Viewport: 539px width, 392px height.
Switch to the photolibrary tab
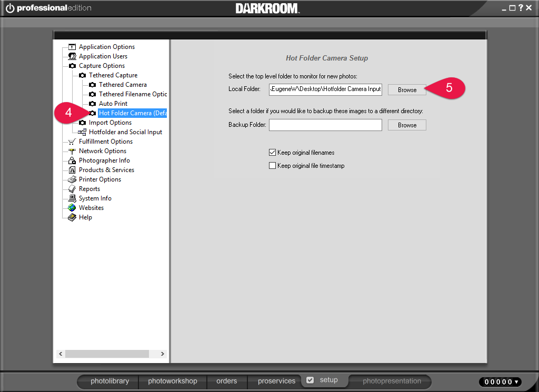[109, 381]
